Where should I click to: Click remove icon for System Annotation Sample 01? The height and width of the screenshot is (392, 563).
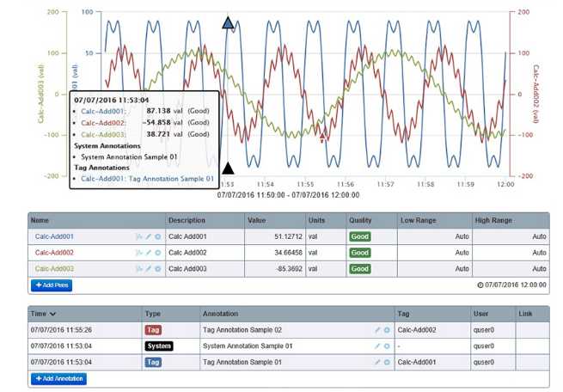pyautogui.click(x=387, y=346)
